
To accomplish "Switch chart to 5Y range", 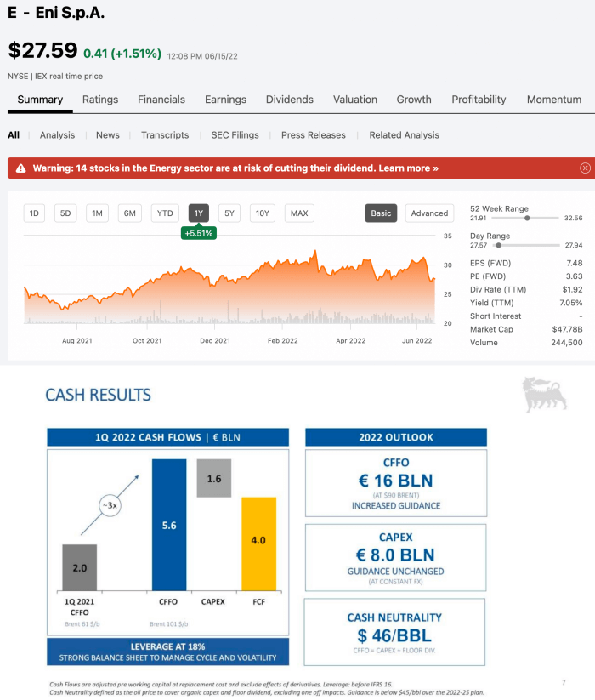I will tap(229, 213).
